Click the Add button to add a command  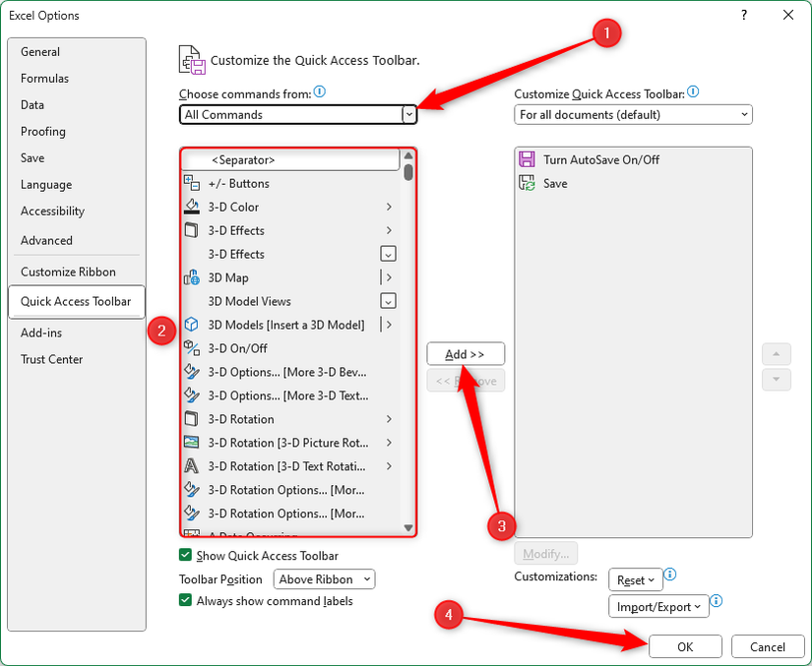pyautogui.click(x=465, y=353)
